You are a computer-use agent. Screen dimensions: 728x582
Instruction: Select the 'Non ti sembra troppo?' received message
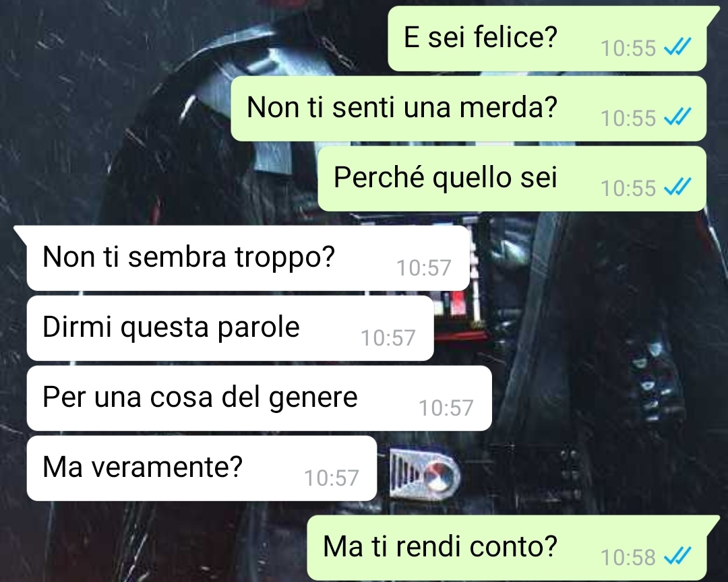[248, 258]
